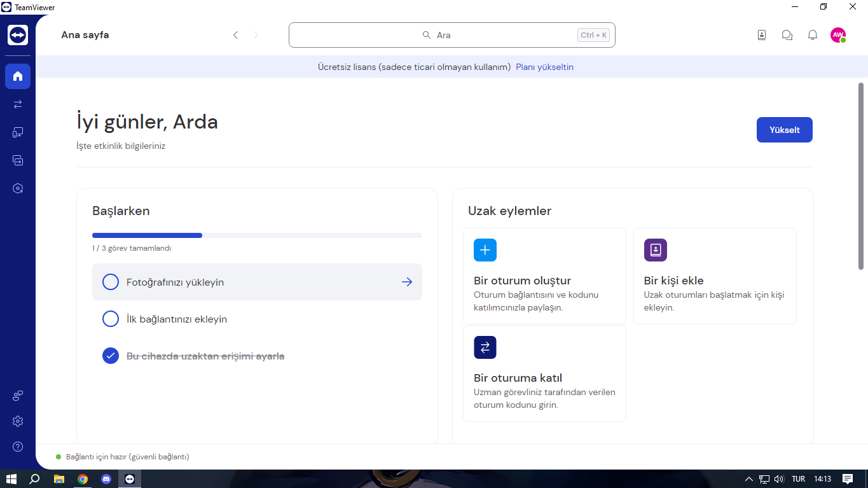Open Help via the question mark icon

18,447
